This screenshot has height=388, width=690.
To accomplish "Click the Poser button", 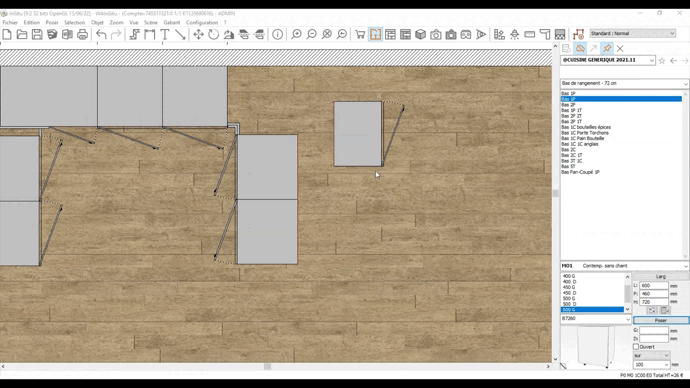I will [661, 320].
